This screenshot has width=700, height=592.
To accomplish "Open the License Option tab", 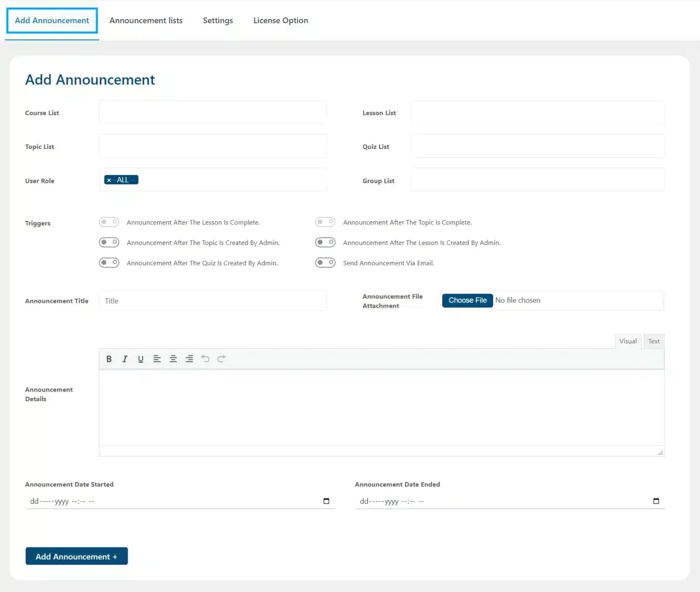I will (x=280, y=20).
